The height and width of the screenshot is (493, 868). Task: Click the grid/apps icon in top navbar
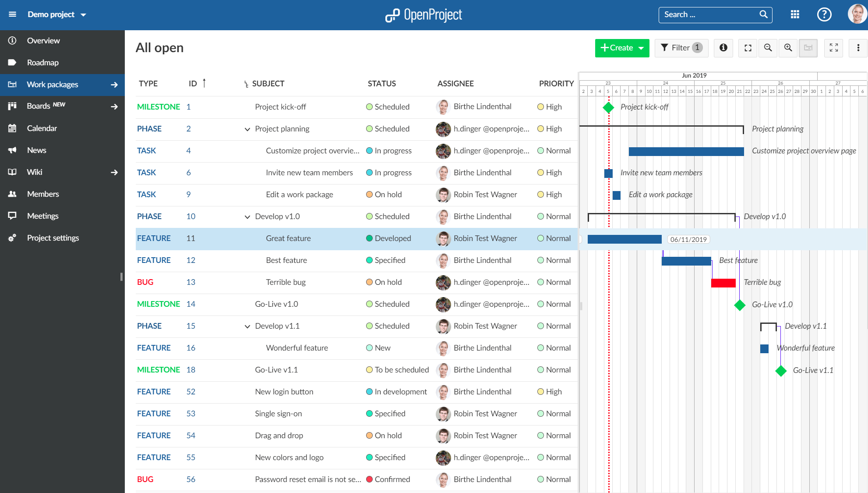(x=795, y=14)
